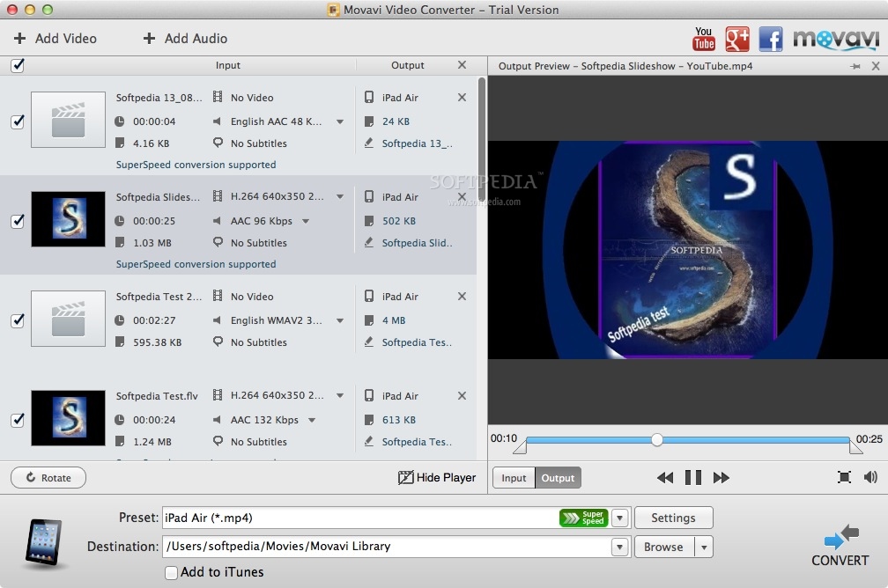
Task: Select Softpedia Test.flv video thumbnail
Action: 68,418
